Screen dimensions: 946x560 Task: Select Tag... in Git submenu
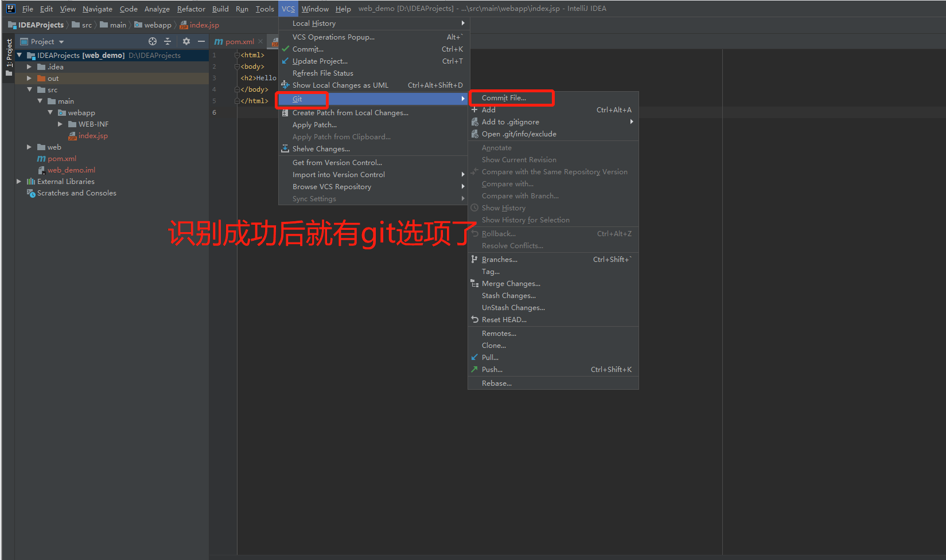tap(553, 272)
